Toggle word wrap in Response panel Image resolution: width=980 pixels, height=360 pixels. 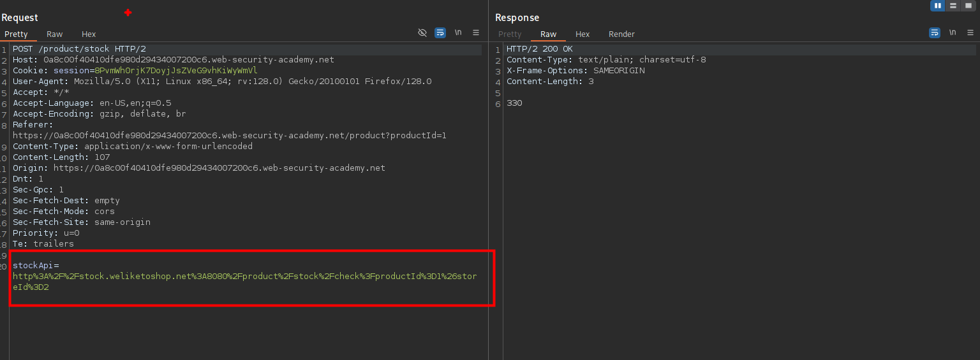[x=935, y=32]
